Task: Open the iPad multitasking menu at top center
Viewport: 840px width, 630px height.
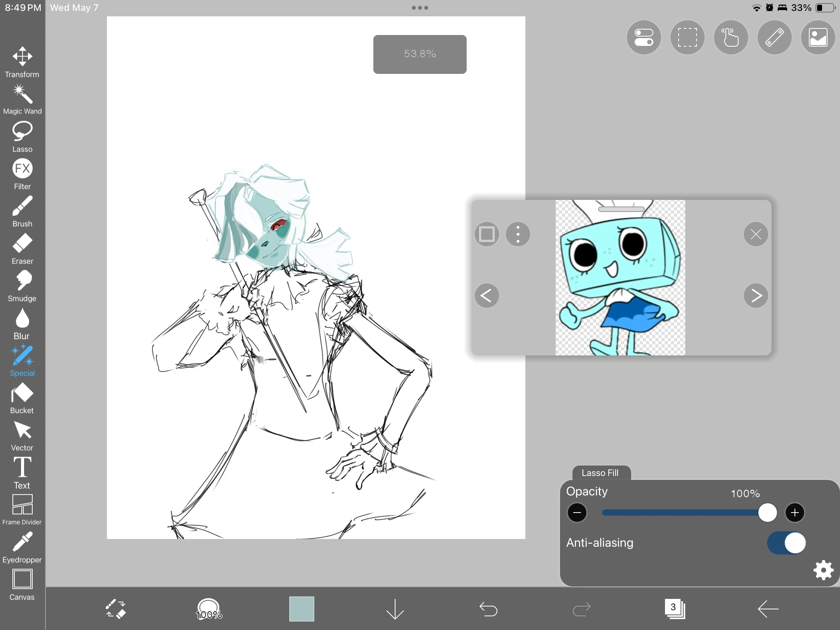Action: (420, 7)
